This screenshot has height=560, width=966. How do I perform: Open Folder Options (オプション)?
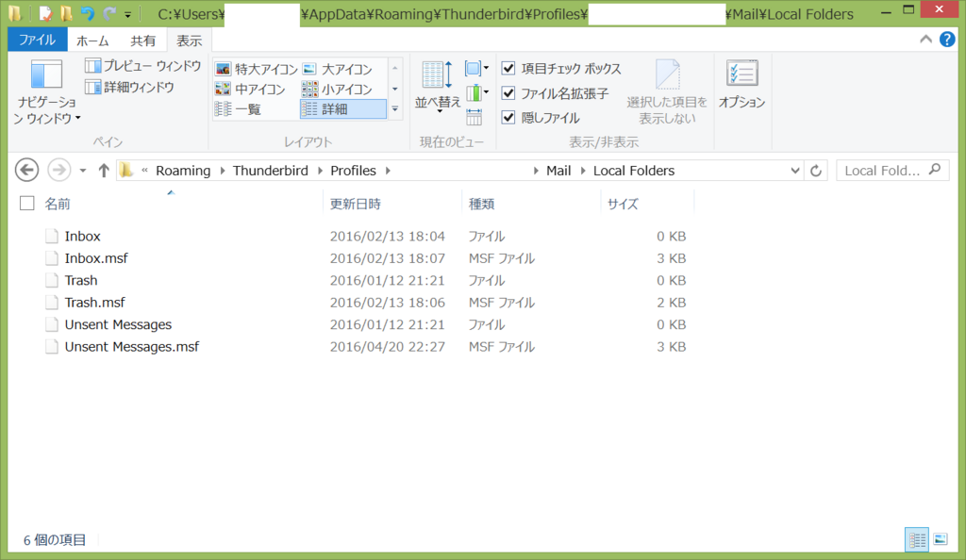click(x=741, y=85)
